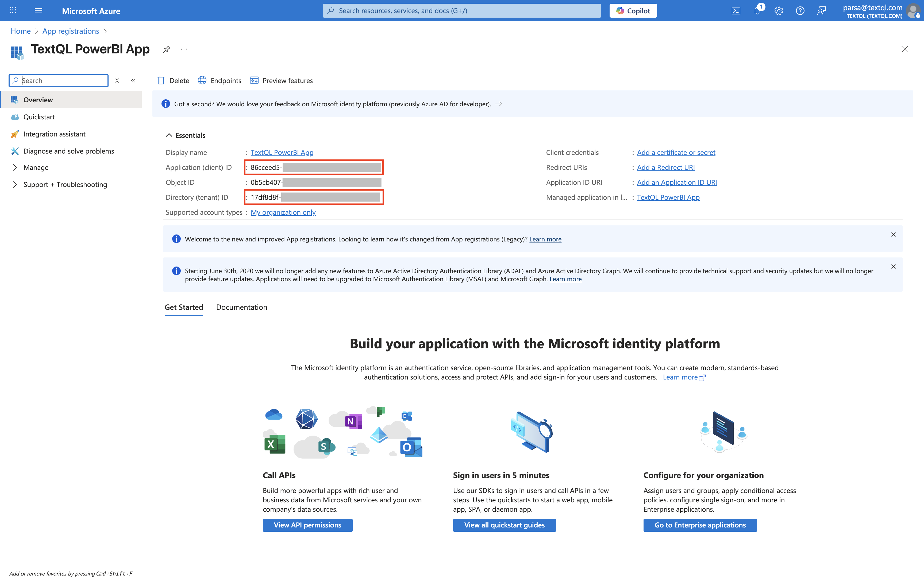Open Preview features from the toolbar

(x=281, y=80)
